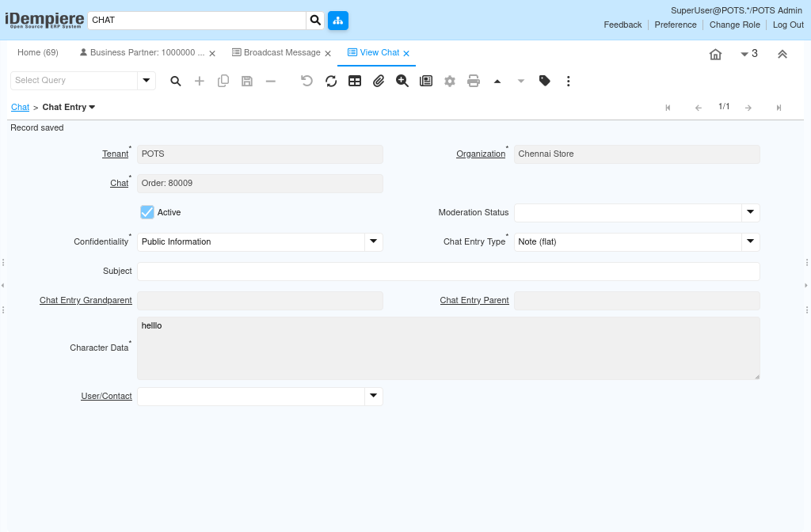Close the Business Partner tab

point(212,53)
